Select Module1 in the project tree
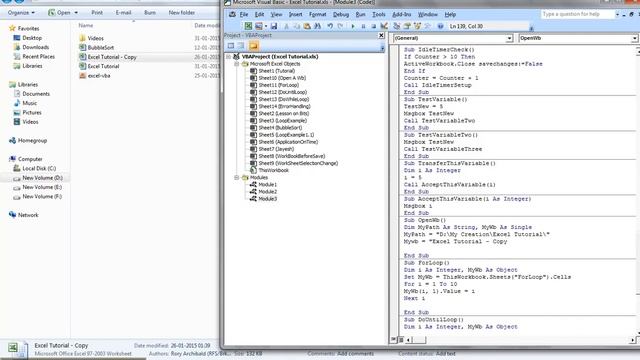This screenshot has width=640, height=360. pyautogui.click(x=267, y=184)
